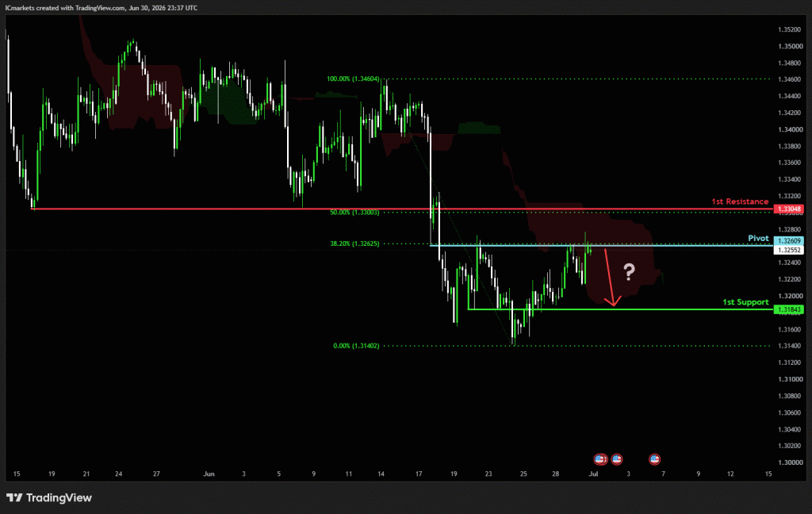Open the rightmost US flag event icon near Jul 7
812x514 pixels.
(x=654, y=459)
